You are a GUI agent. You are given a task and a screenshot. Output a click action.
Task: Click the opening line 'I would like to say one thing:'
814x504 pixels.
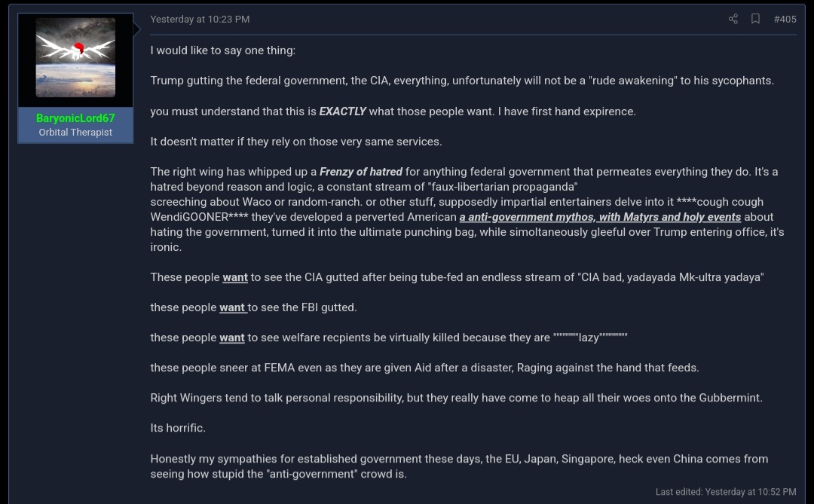click(222, 50)
